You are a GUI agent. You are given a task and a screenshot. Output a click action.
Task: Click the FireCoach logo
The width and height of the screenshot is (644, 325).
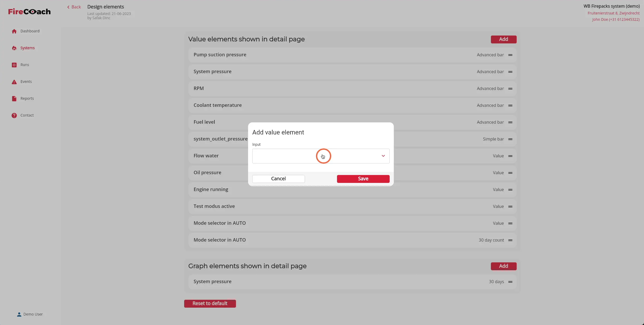click(x=29, y=12)
